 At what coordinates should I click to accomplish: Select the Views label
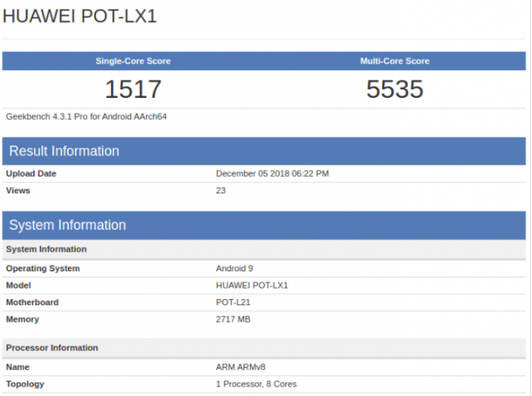pos(18,191)
